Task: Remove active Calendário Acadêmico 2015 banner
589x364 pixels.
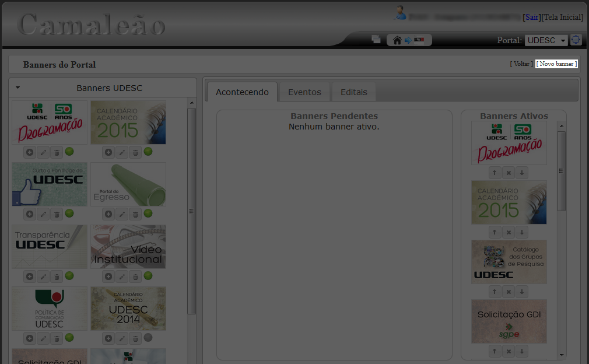Action: 509,232
